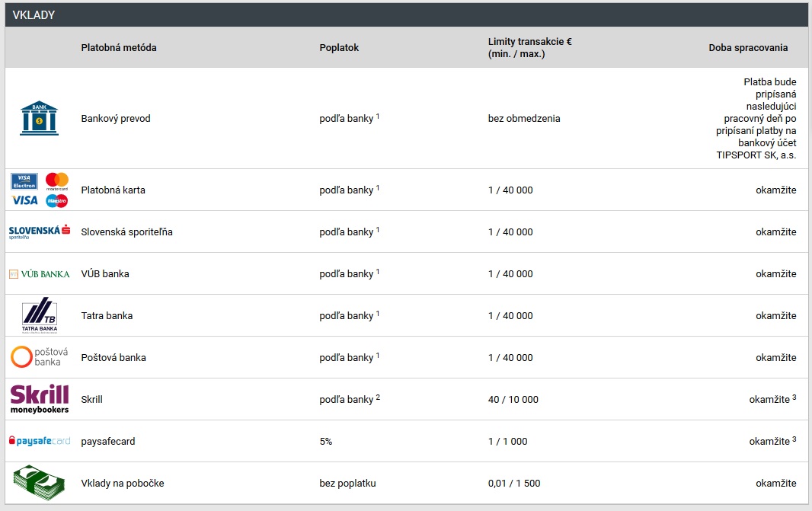
Task: Click the VISA logo
Action: tap(24, 200)
